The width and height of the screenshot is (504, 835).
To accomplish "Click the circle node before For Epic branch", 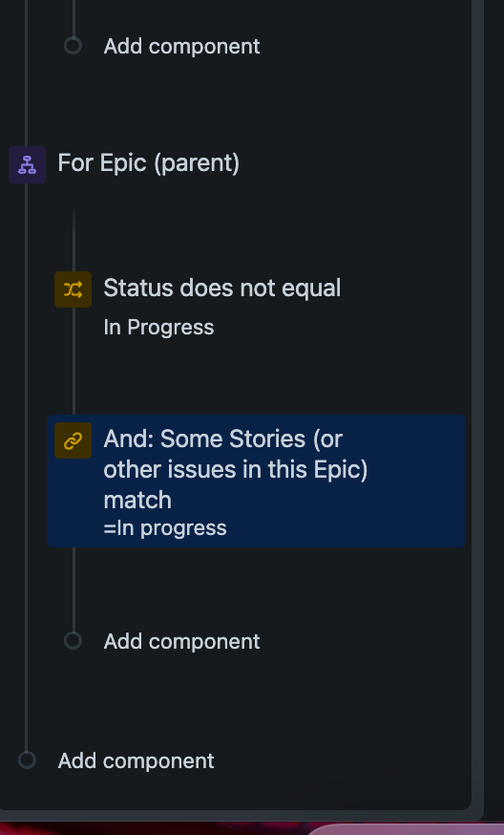I will click(73, 46).
